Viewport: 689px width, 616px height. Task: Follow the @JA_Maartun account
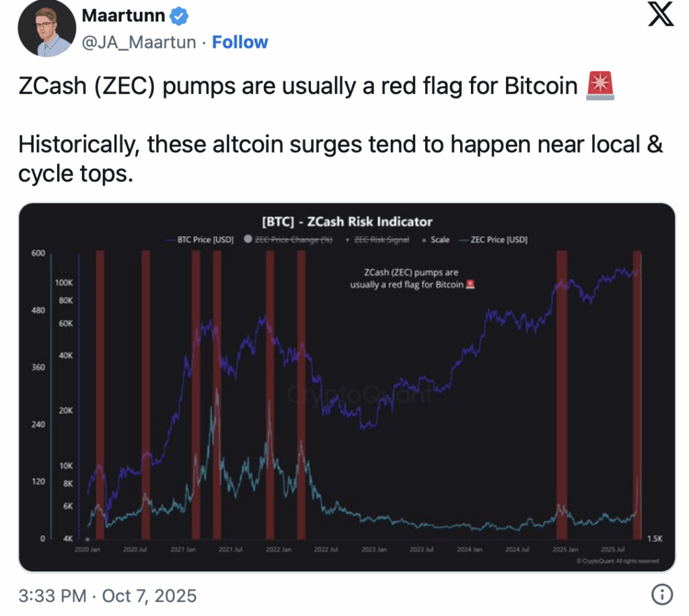(240, 42)
